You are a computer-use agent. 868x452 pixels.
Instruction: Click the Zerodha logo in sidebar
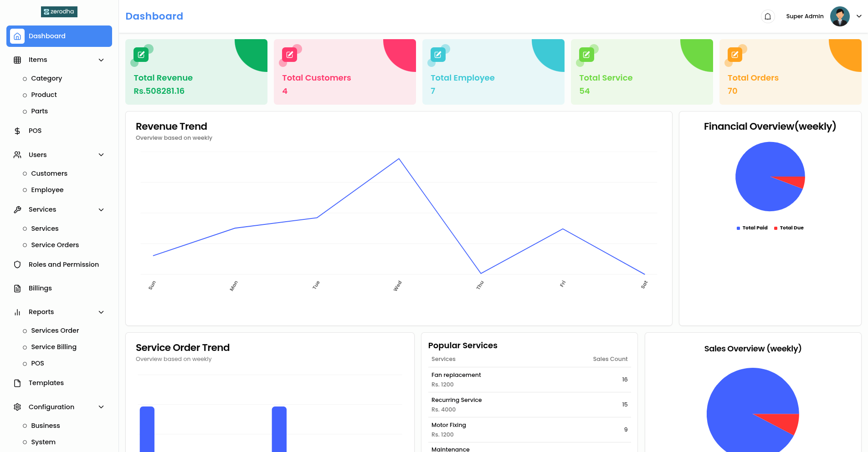point(59,12)
